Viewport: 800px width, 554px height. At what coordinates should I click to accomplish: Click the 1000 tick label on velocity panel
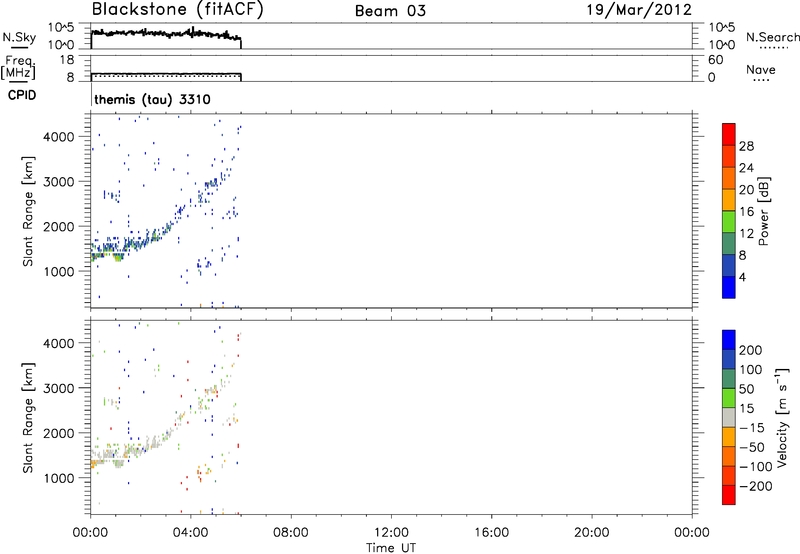point(59,478)
